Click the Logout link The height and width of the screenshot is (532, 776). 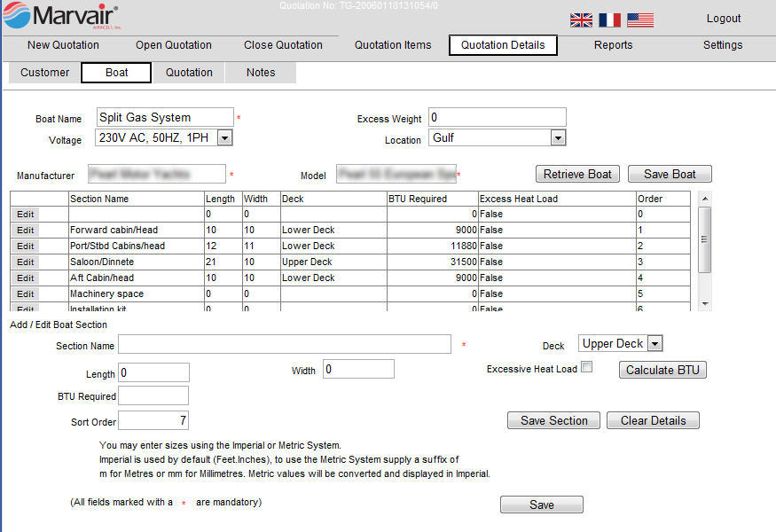724,19
